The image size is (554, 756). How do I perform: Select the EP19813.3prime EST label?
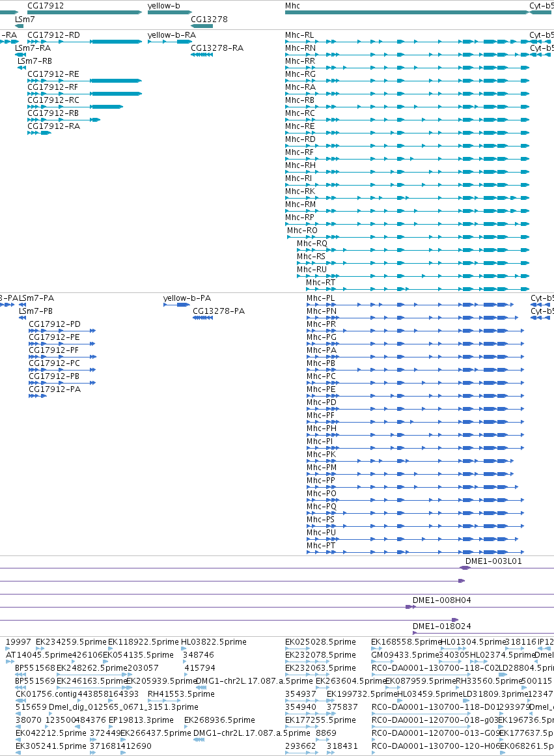[x=141, y=720]
